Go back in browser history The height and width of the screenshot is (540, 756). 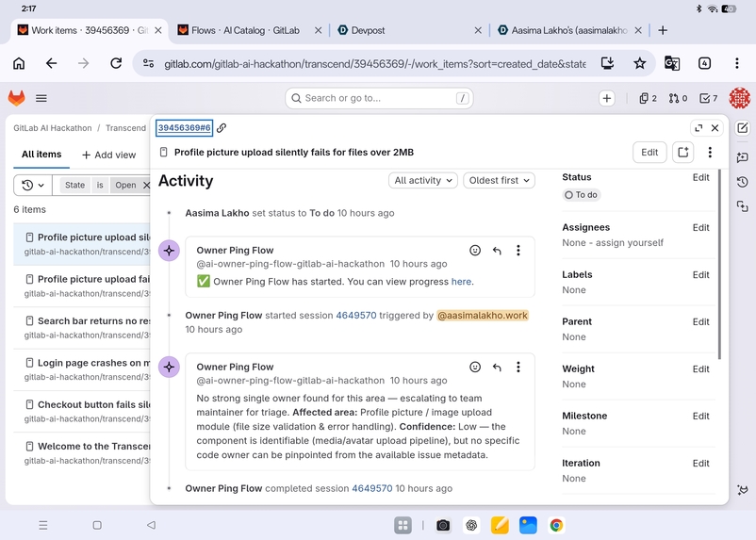pyautogui.click(x=52, y=63)
